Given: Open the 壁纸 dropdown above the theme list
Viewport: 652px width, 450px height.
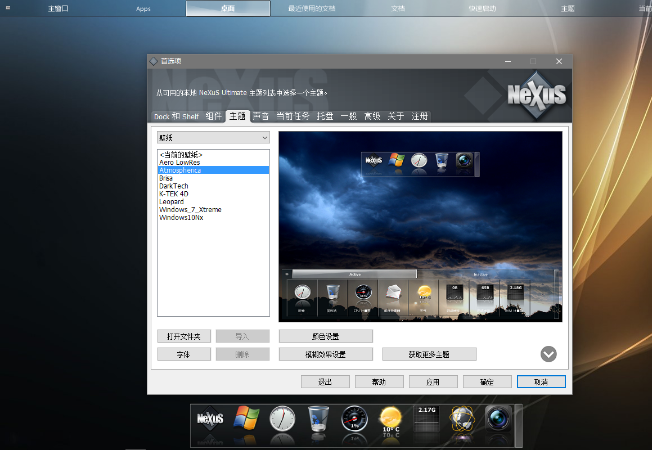Looking at the screenshot, I should coord(213,138).
